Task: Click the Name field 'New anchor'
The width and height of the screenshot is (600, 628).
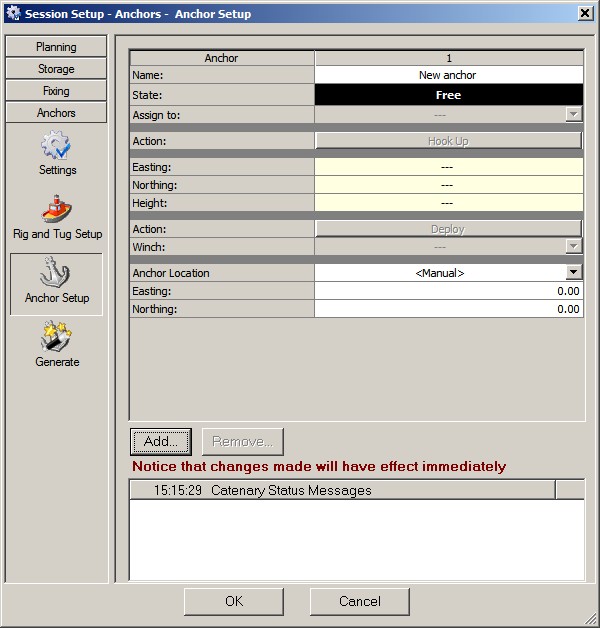Action: tap(448, 75)
